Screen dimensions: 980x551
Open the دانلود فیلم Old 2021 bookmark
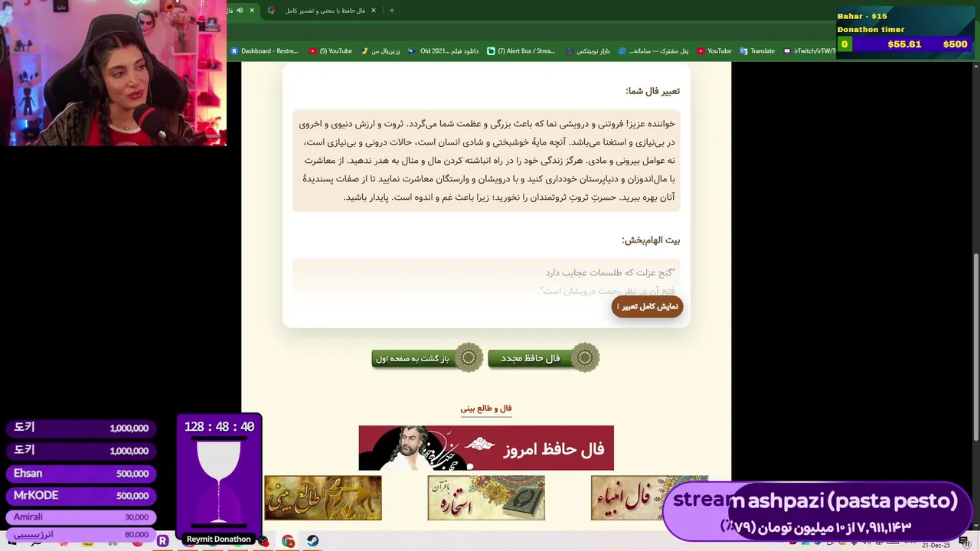tap(444, 51)
